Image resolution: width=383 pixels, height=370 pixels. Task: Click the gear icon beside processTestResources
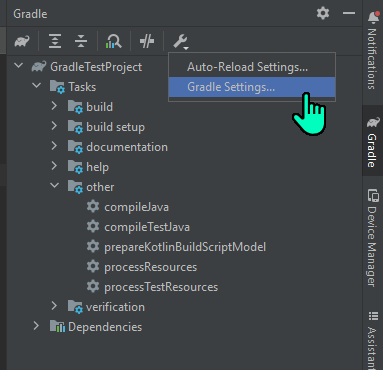[x=93, y=287]
